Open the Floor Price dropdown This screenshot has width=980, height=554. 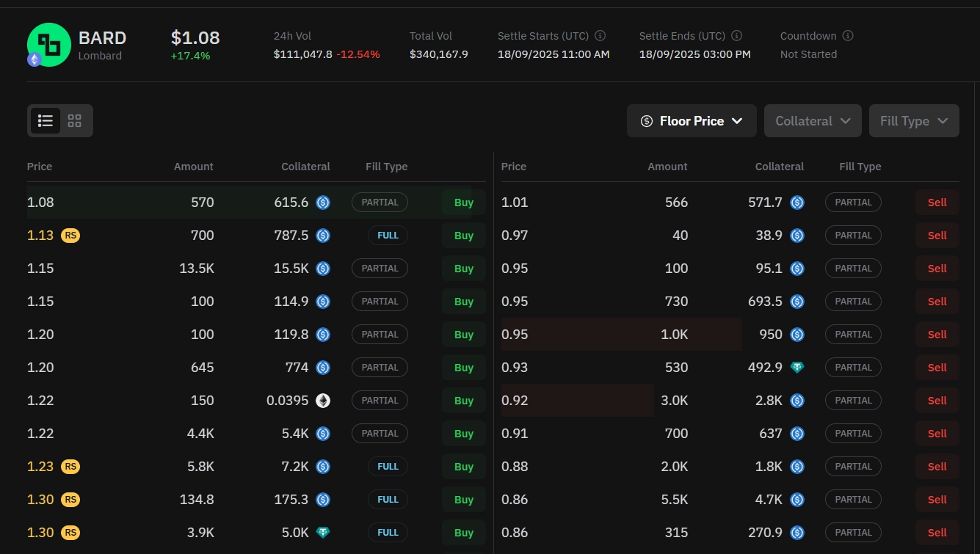click(x=692, y=120)
